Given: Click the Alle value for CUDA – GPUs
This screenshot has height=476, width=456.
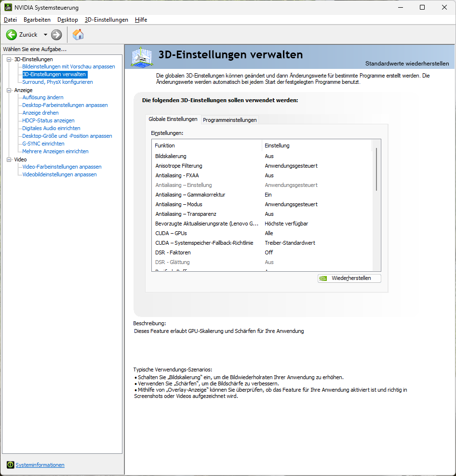Looking at the screenshot, I should (269, 234).
